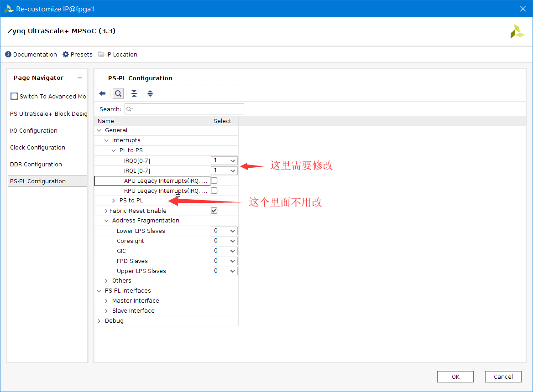This screenshot has width=533, height=392.
Task: Collapse the General tree node
Action: [x=99, y=130]
